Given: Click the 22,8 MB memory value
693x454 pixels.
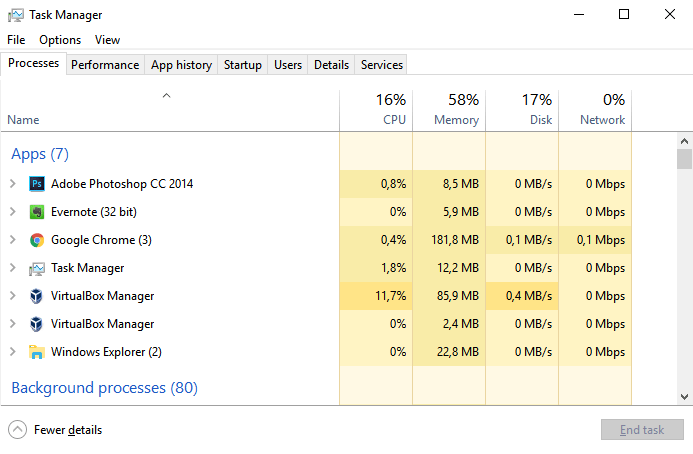Looking at the screenshot, I should tap(458, 352).
